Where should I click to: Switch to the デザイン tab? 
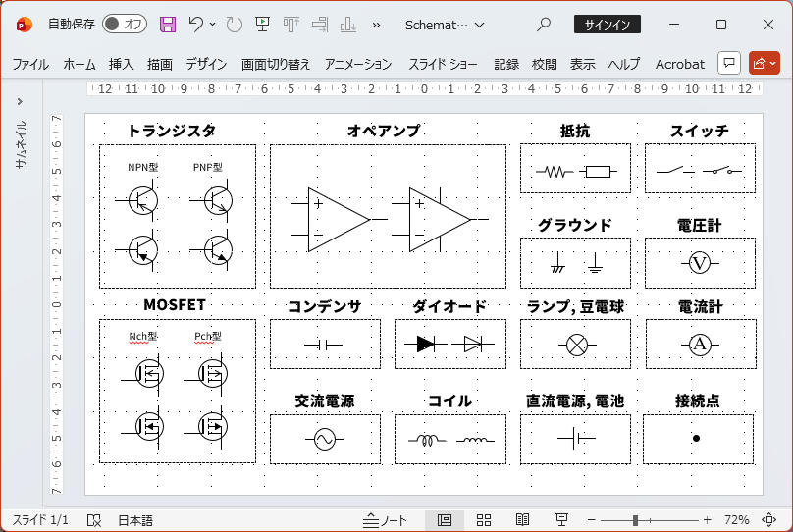coord(206,64)
